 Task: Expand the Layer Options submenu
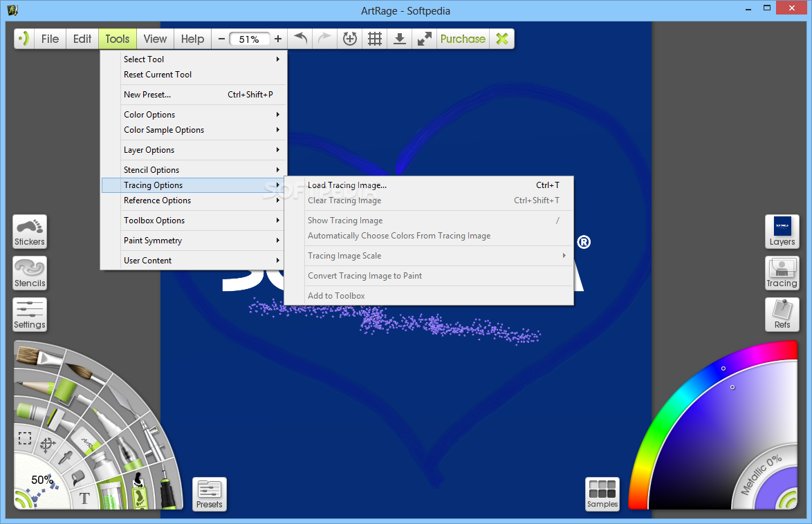(x=194, y=150)
